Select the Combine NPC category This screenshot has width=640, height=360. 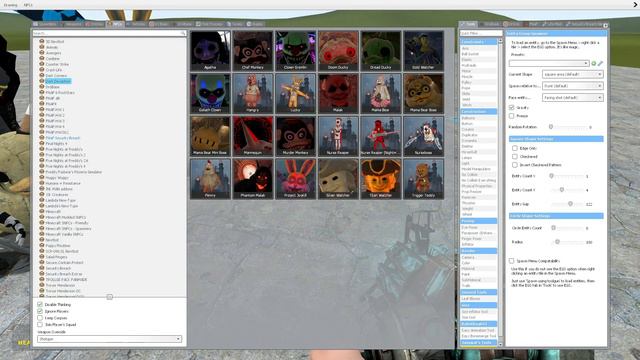[x=53, y=59]
